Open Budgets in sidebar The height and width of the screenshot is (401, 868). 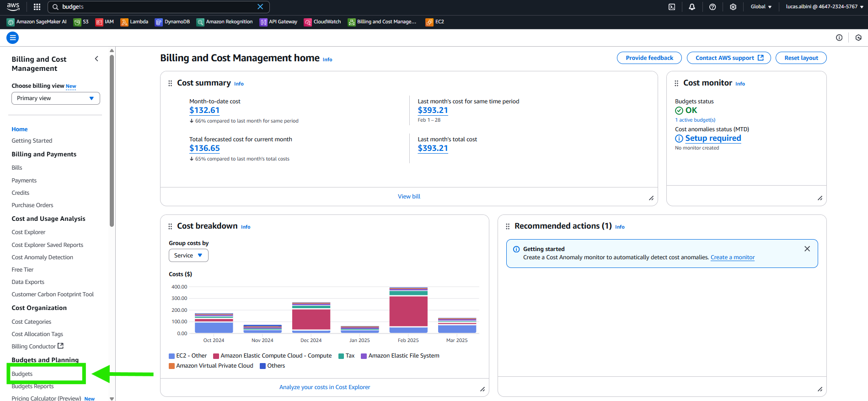tap(22, 374)
